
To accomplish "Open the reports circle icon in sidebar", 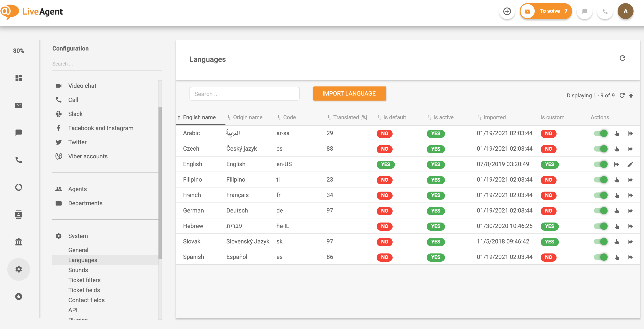I will pyautogui.click(x=18, y=187).
